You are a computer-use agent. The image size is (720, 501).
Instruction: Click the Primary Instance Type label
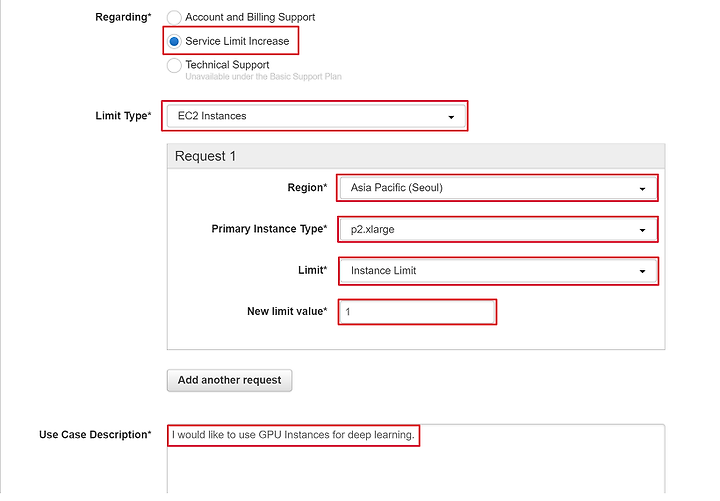pos(269,229)
